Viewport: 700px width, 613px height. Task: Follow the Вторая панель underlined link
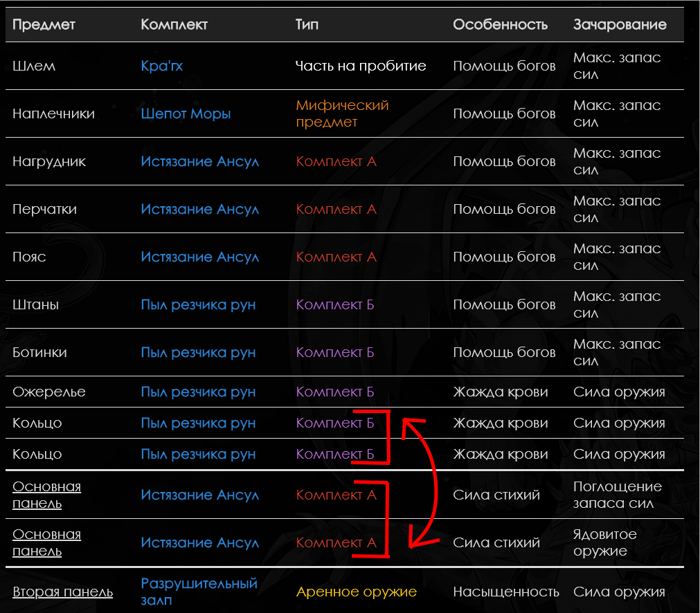62,592
